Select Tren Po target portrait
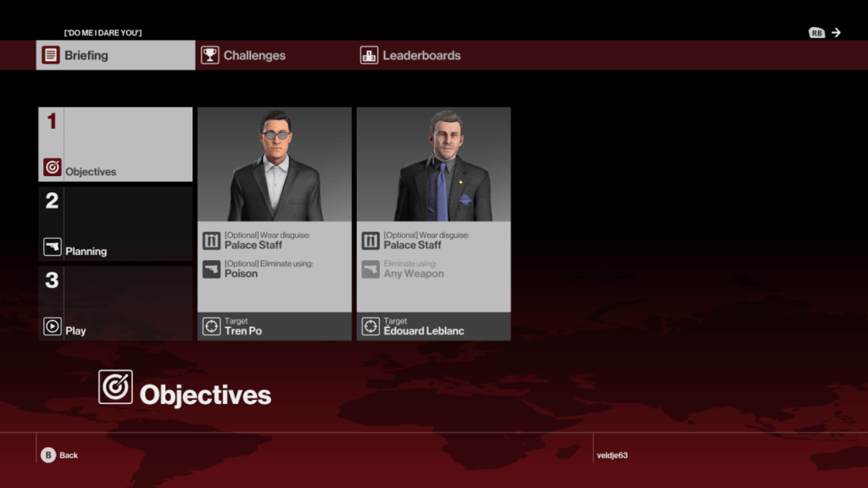The height and width of the screenshot is (488, 868). point(275,164)
